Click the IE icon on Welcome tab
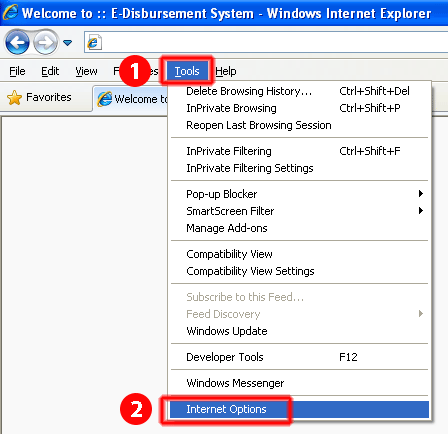 [x=105, y=99]
